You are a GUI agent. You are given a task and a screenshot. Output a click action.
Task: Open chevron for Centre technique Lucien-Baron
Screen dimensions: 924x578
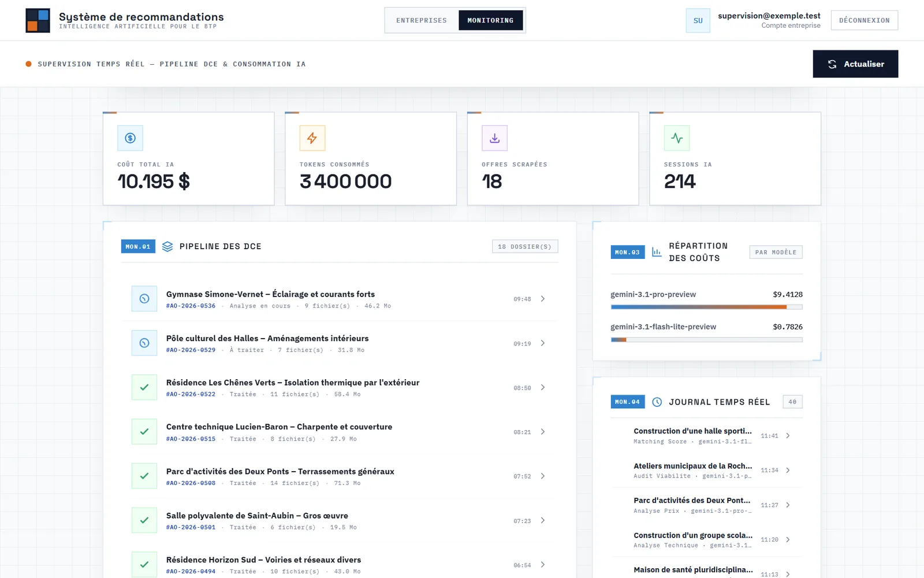pos(543,432)
